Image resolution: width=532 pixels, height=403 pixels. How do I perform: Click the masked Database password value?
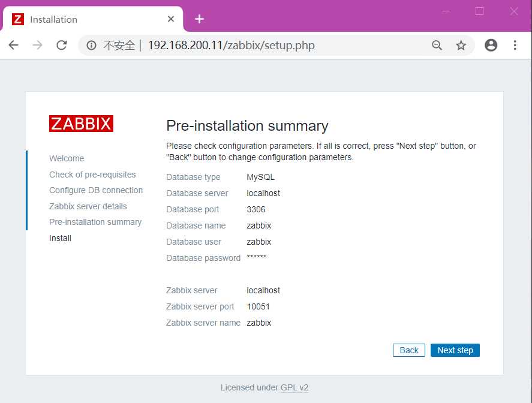[257, 257]
